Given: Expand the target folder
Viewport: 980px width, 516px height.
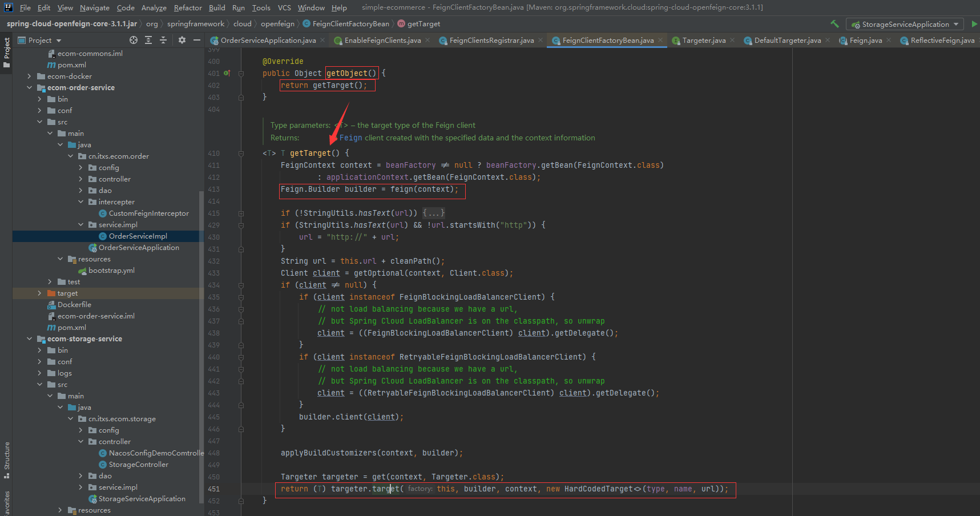Looking at the screenshot, I should pyautogui.click(x=39, y=293).
